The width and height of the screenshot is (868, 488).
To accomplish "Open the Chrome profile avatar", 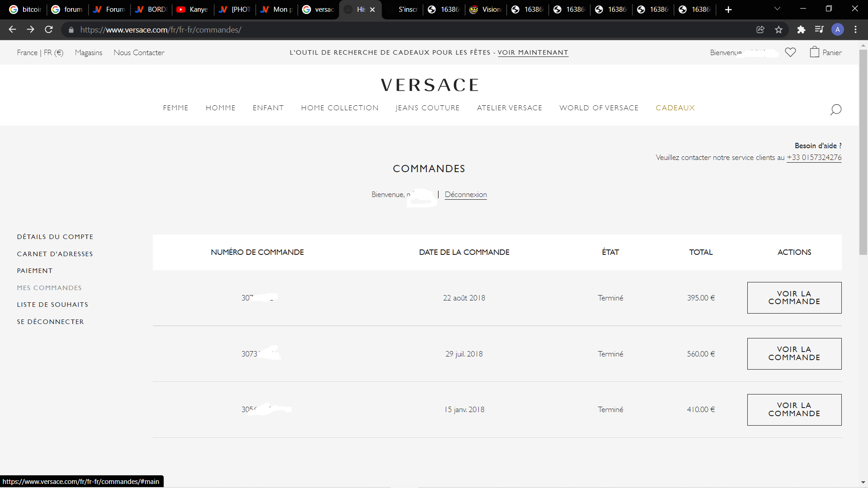I will 838,29.
